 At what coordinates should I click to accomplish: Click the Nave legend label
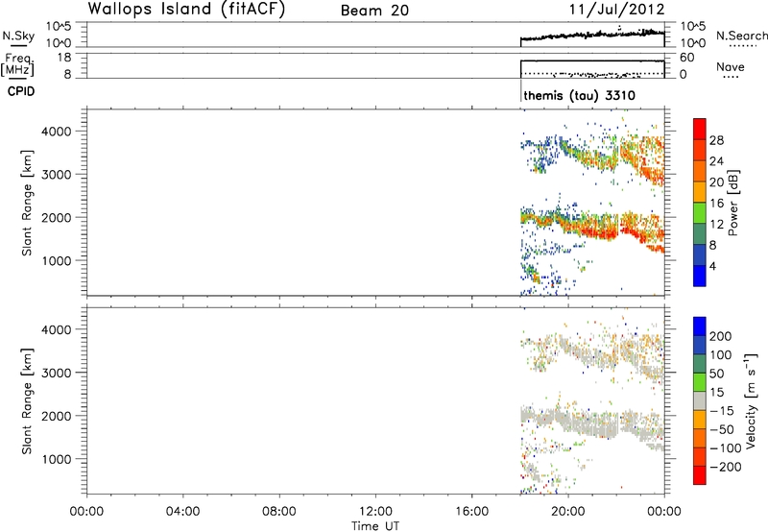click(731, 67)
